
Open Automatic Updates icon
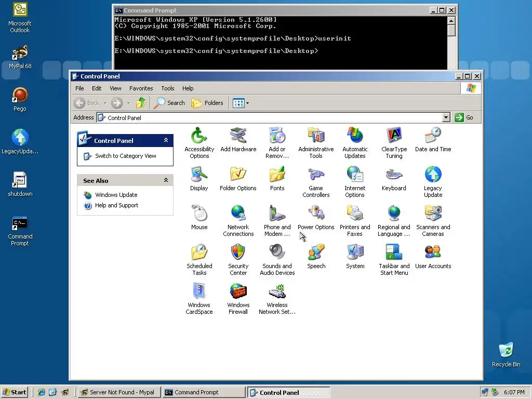pyautogui.click(x=355, y=142)
